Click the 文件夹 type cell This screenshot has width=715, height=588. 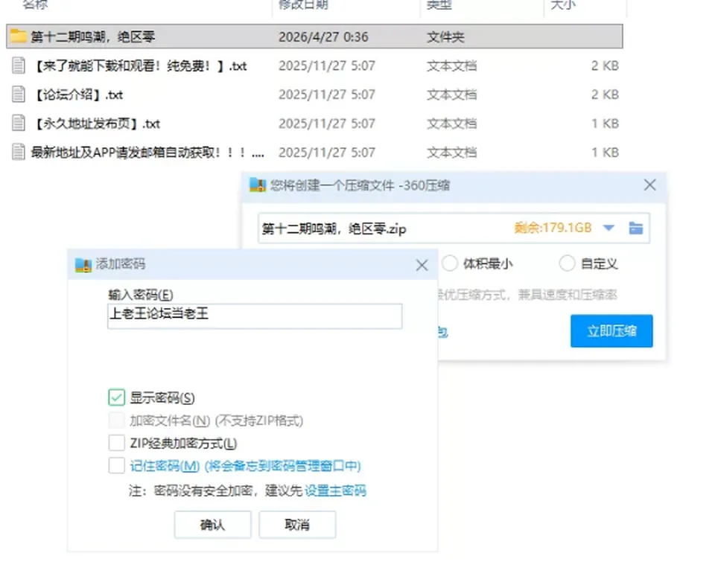click(445, 36)
